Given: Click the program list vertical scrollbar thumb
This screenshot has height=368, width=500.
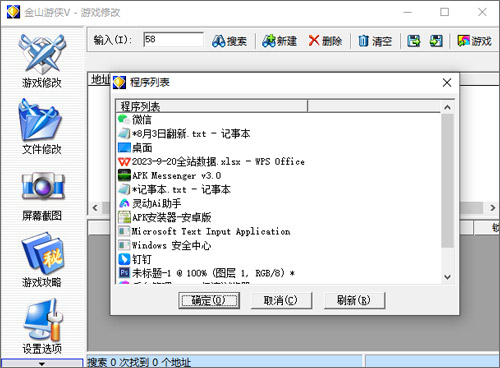Looking at the screenshot, I should point(447,181).
